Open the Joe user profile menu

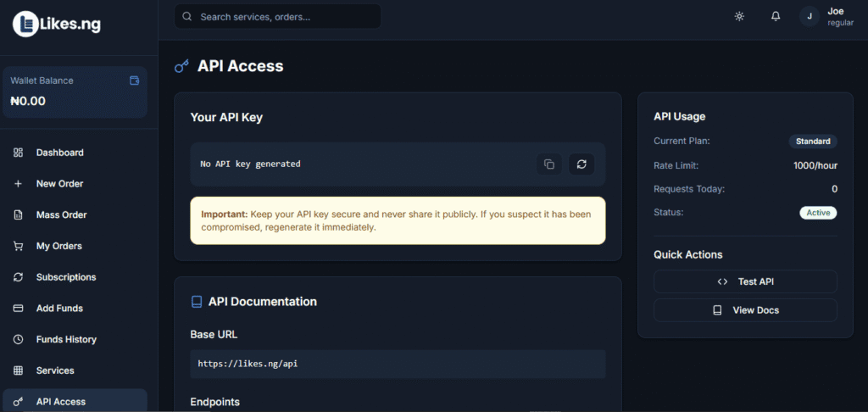[827, 17]
